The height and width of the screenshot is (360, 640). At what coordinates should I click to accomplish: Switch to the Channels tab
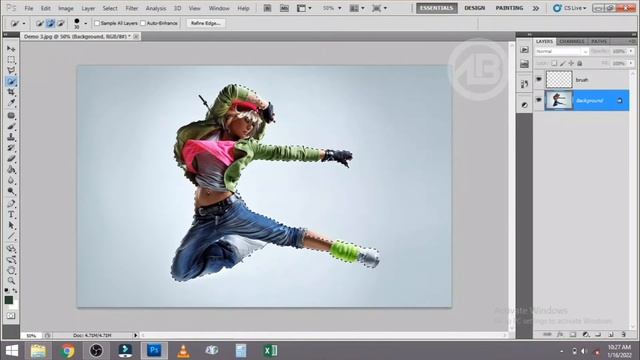571,41
